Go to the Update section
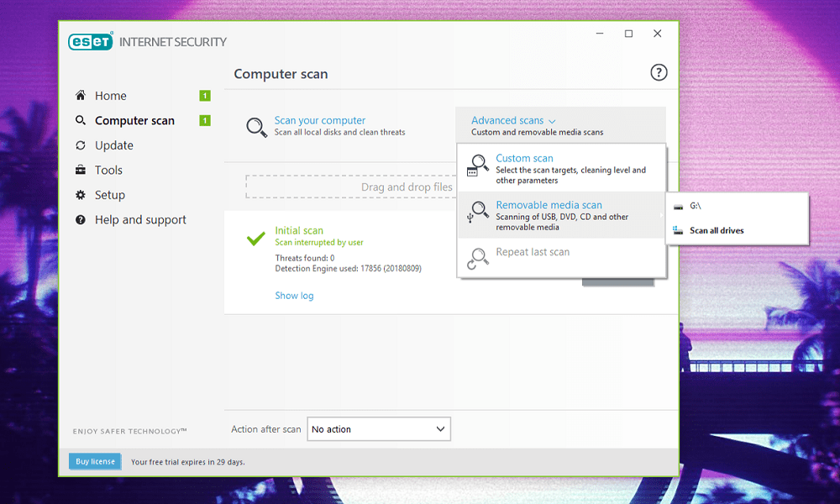This screenshot has height=504, width=840. pos(114,145)
